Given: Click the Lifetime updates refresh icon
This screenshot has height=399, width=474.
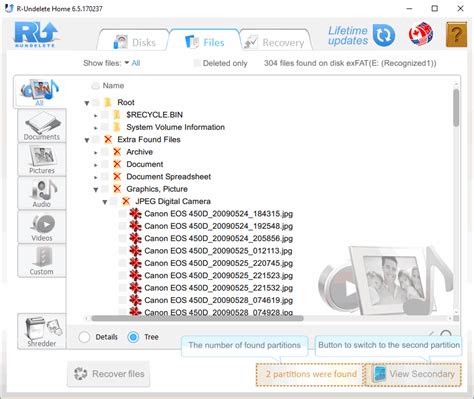Looking at the screenshot, I should [x=384, y=35].
